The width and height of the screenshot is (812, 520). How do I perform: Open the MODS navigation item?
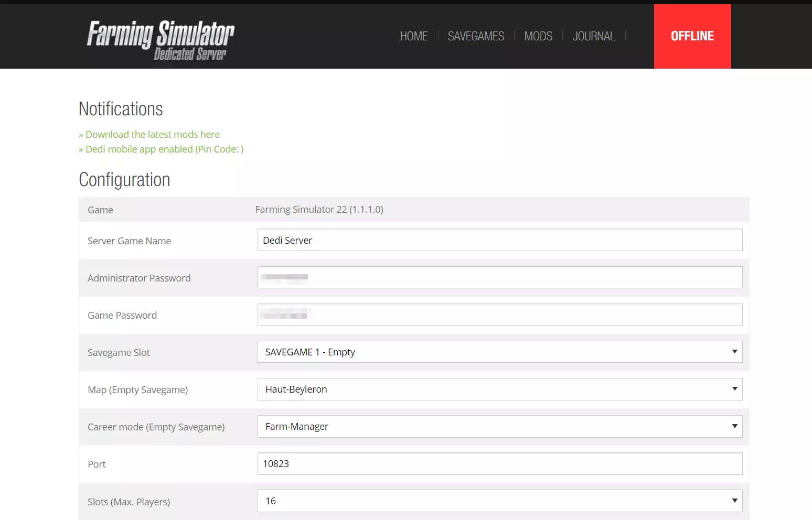[538, 36]
